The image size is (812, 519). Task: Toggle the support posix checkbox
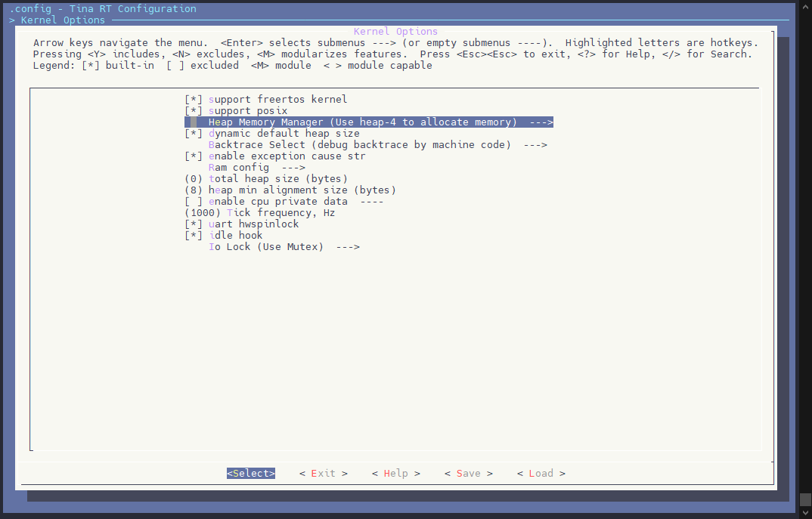pyautogui.click(x=194, y=111)
